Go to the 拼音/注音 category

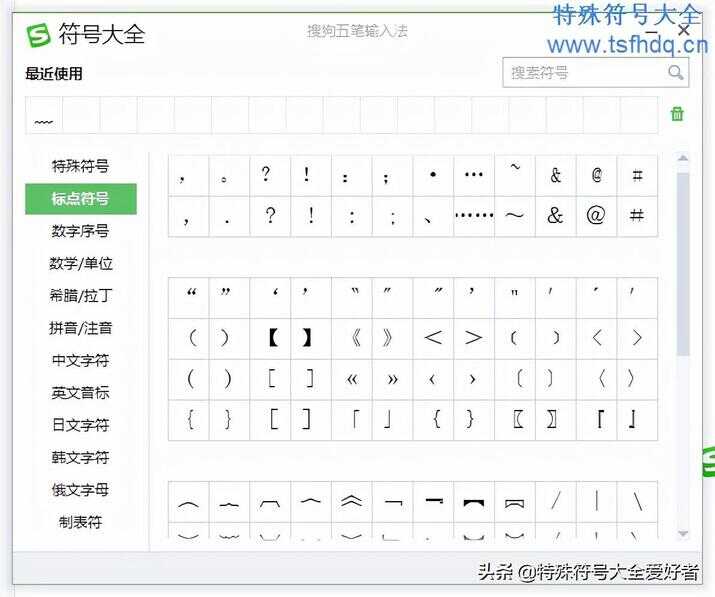(81, 328)
